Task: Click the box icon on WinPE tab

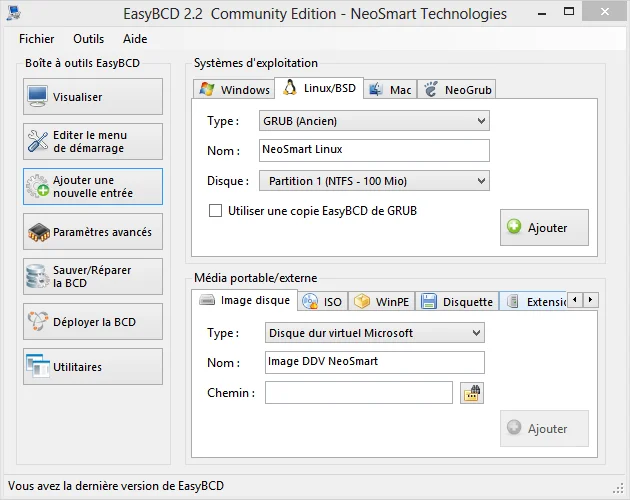Action: coord(362,301)
